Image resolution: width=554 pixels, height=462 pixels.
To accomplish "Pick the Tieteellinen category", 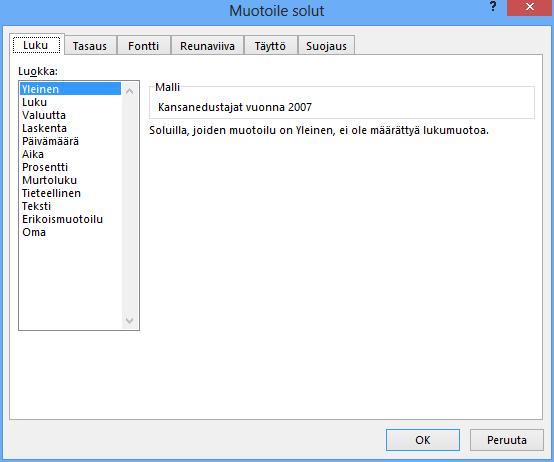I will click(70, 193).
